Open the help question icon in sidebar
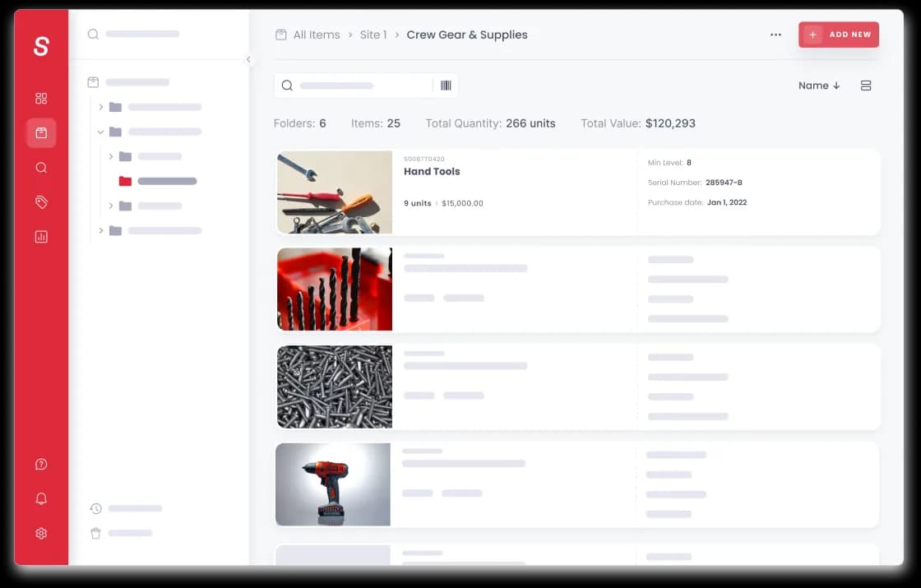 click(41, 464)
